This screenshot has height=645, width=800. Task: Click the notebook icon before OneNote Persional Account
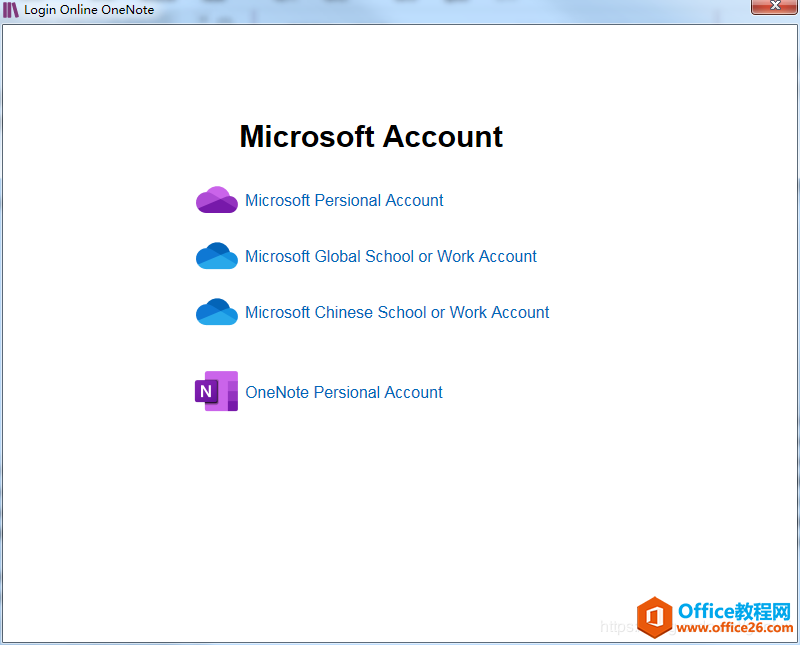click(216, 391)
